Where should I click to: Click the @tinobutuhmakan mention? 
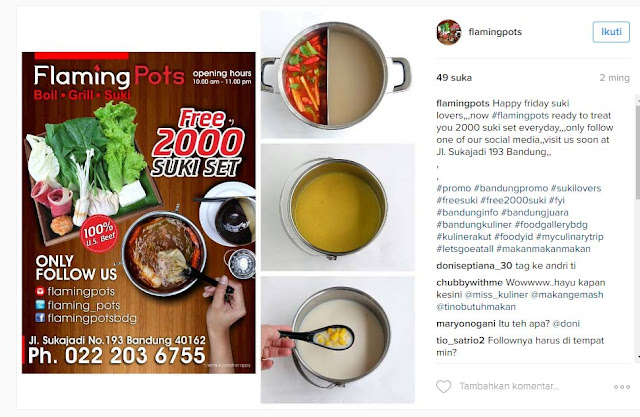pos(476,307)
